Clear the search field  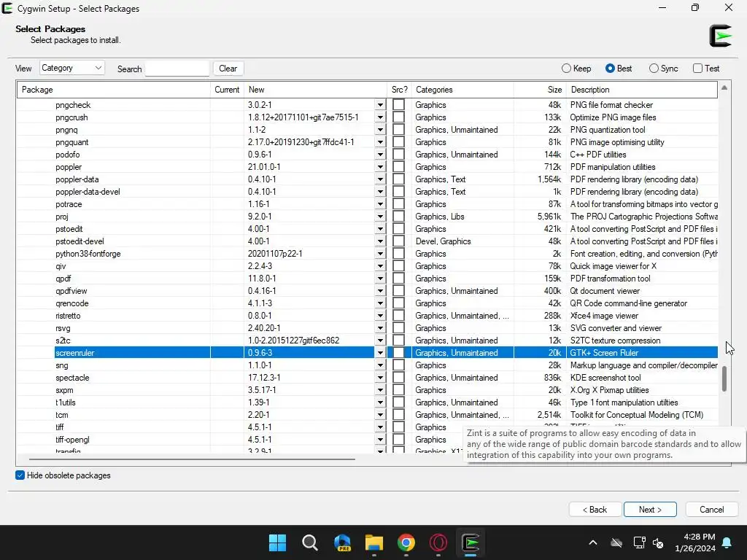point(228,68)
